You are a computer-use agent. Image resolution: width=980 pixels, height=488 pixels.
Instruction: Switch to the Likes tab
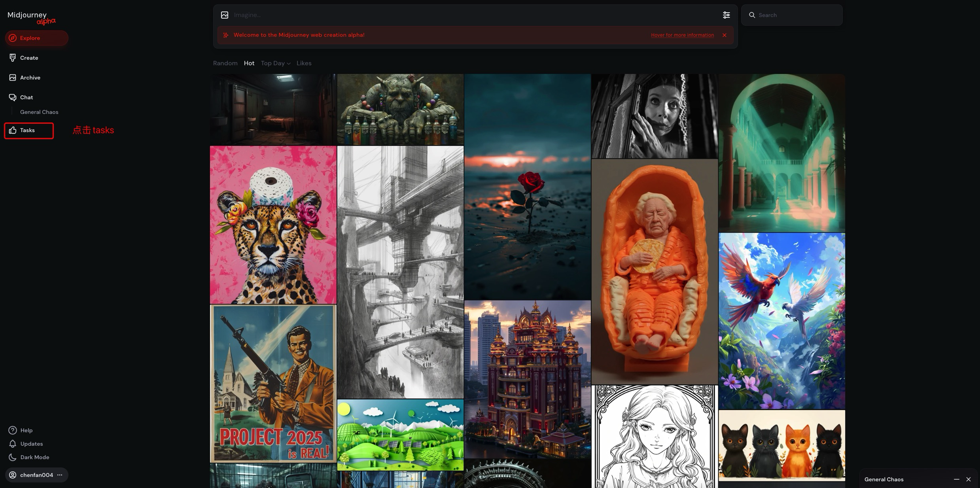304,63
